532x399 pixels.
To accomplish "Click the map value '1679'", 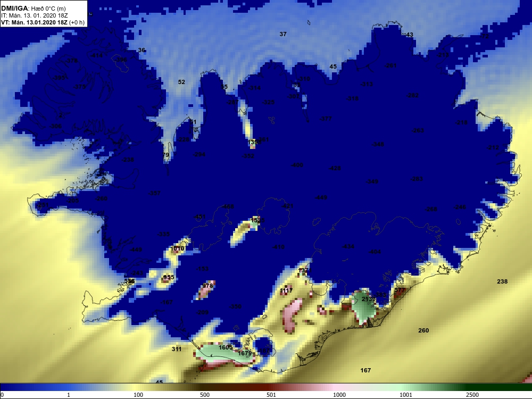I will coord(245,353).
